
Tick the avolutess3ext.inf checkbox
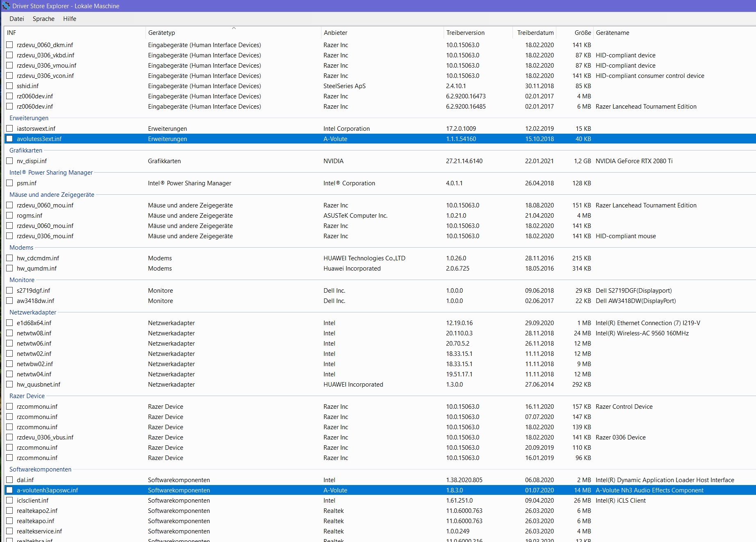[9, 139]
